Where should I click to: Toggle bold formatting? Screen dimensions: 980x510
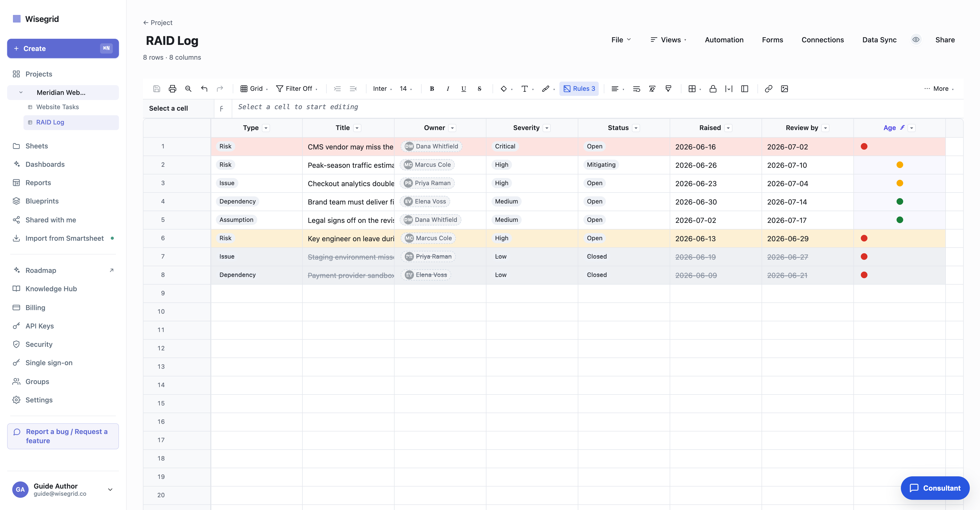pyautogui.click(x=432, y=88)
